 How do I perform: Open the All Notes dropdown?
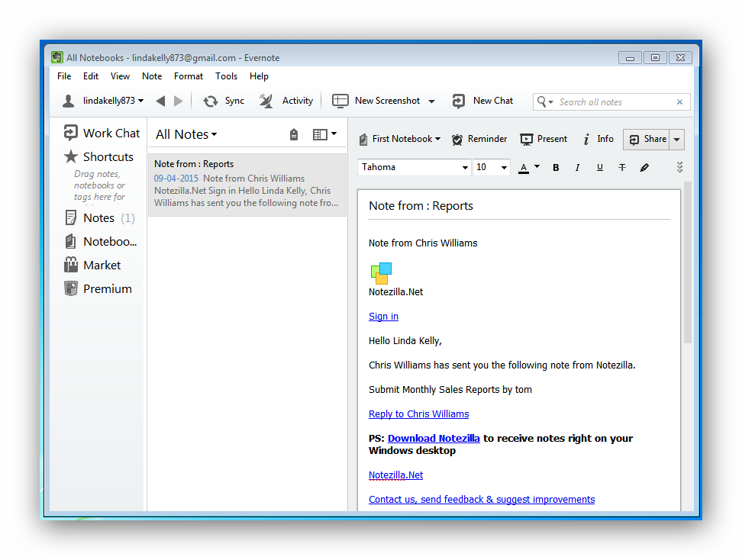click(x=186, y=135)
